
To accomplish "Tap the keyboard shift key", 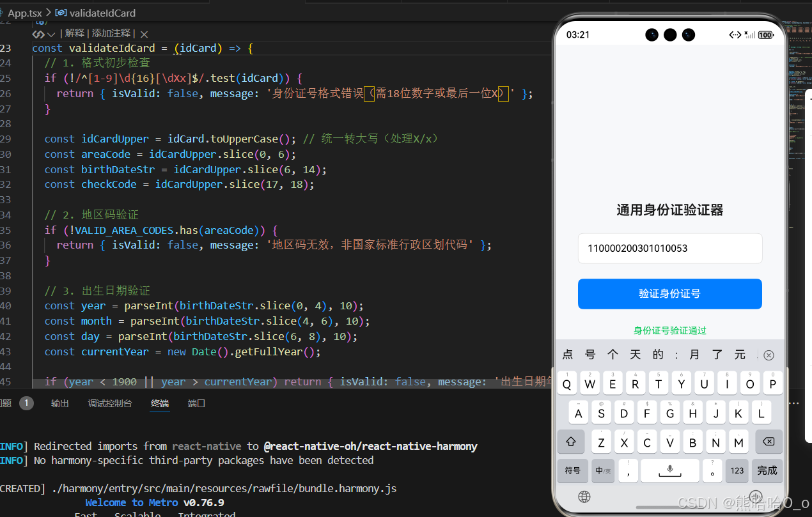I will tap(571, 442).
